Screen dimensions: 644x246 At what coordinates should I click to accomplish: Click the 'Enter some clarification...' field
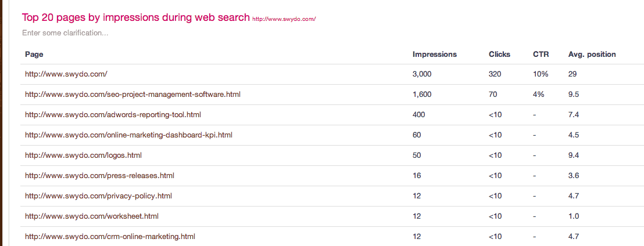pyautogui.click(x=65, y=33)
